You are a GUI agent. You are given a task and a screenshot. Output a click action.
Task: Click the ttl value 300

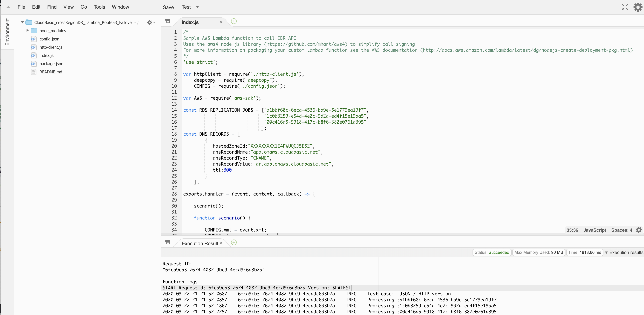coord(228,170)
